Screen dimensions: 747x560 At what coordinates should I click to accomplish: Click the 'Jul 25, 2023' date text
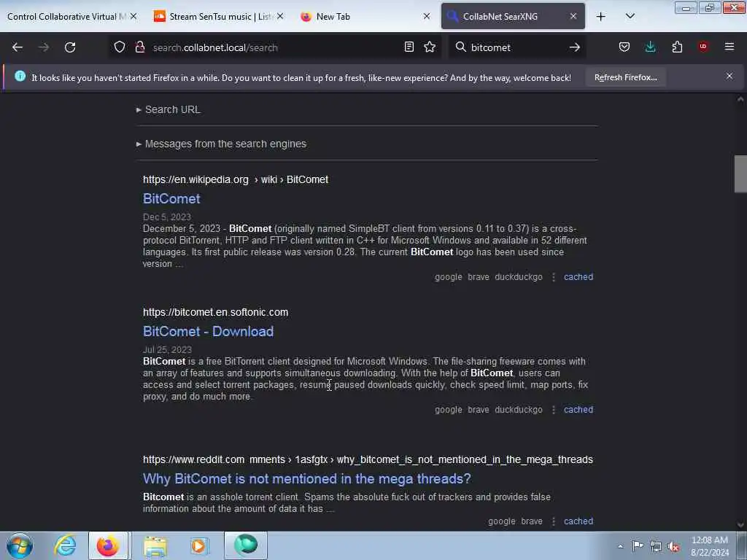point(167,349)
